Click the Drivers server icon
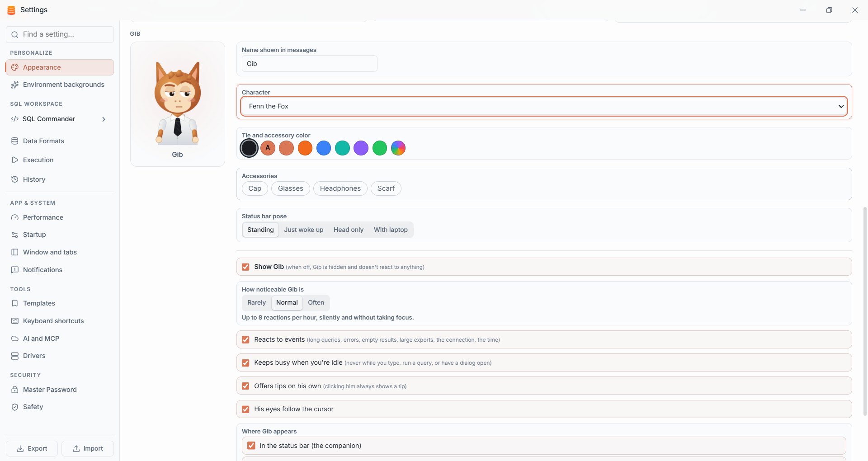 click(15, 356)
